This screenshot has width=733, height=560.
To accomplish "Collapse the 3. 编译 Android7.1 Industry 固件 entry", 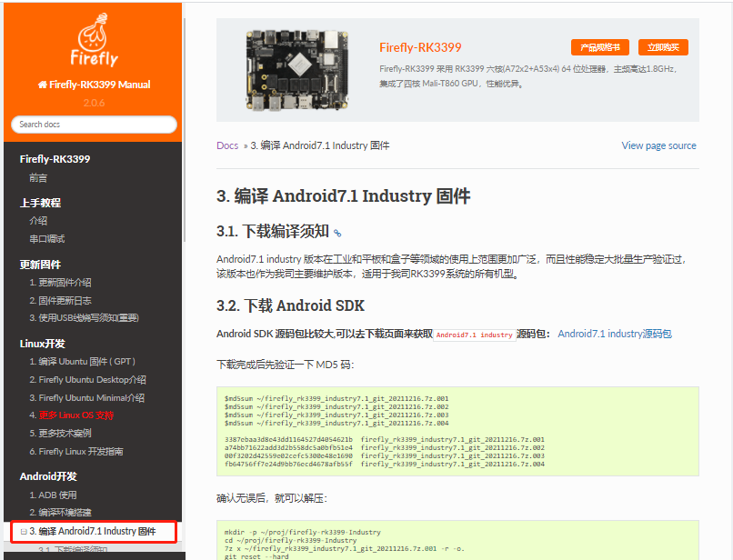I will [x=24, y=532].
